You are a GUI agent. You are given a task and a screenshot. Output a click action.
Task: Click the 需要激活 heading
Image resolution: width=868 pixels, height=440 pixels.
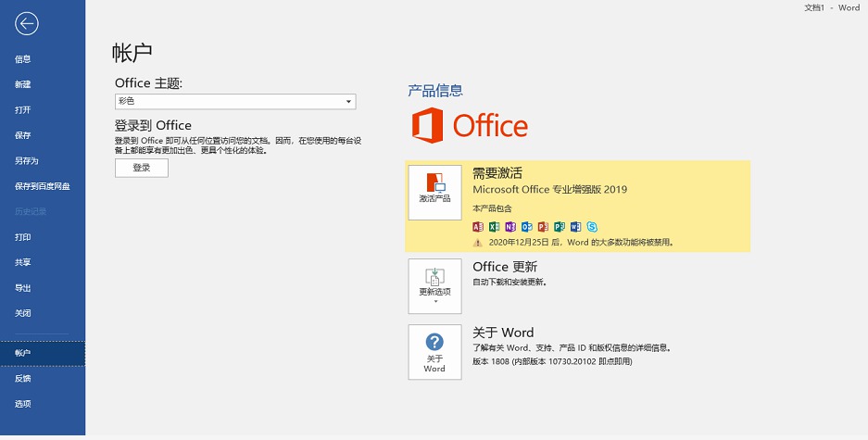click(497, 173)
